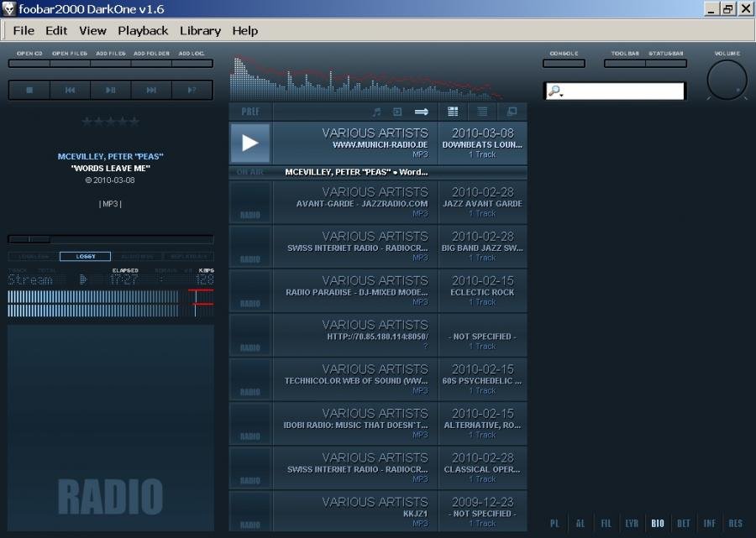Click the MCEVILLEY, PETER "PEAS" artist name

coord(110,157)
